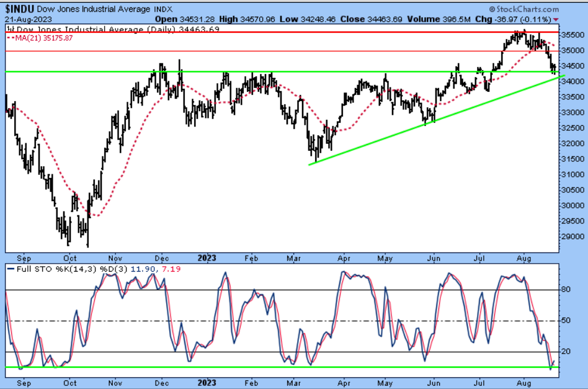Image resolution: width=588 pixels, height=389 pixels.
Task: Click the 35000 price axis label
Action: [572, 50]
